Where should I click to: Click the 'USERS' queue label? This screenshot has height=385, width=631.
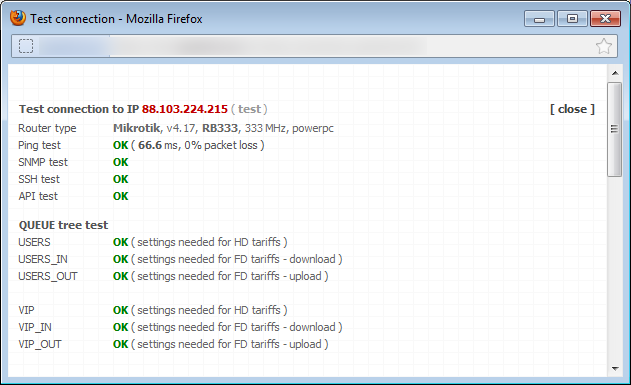tap(34, 242)
